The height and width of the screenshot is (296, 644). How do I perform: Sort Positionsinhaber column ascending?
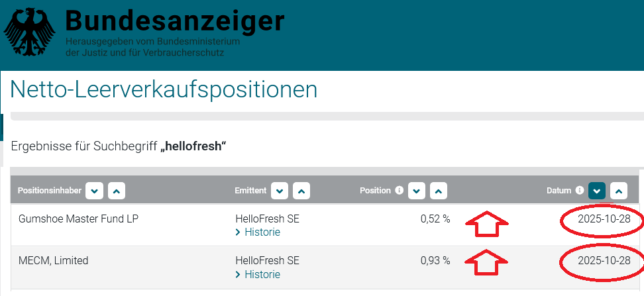(x=117, y=191)
